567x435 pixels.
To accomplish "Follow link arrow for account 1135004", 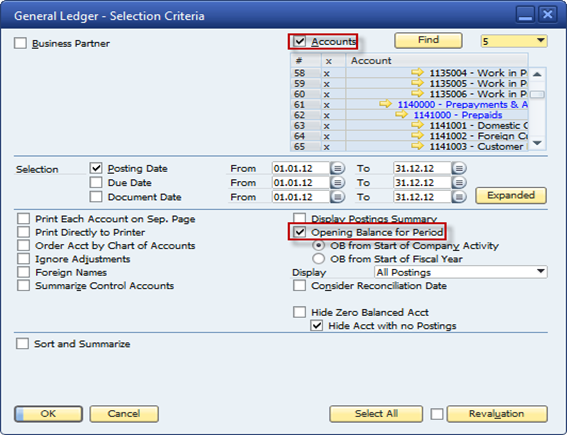I will click(x=417, y=72).
